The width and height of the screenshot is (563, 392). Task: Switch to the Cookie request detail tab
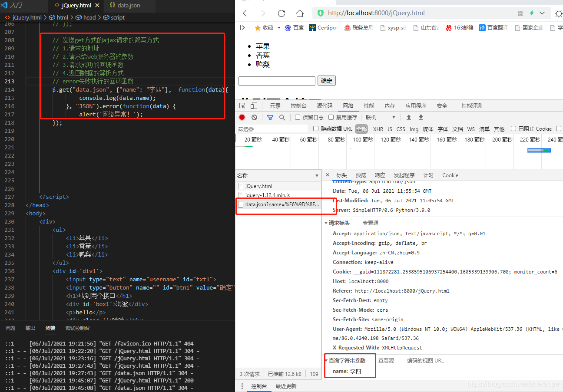[450, 175]
